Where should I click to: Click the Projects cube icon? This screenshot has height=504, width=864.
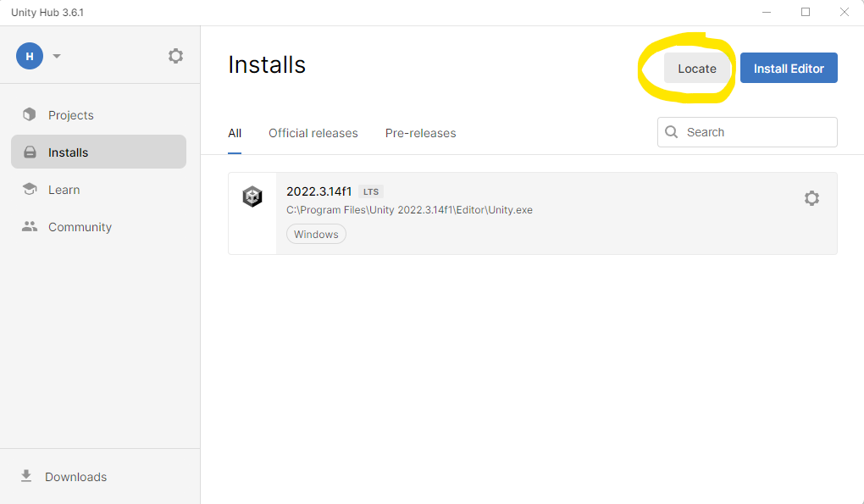[x=29, y=114]
